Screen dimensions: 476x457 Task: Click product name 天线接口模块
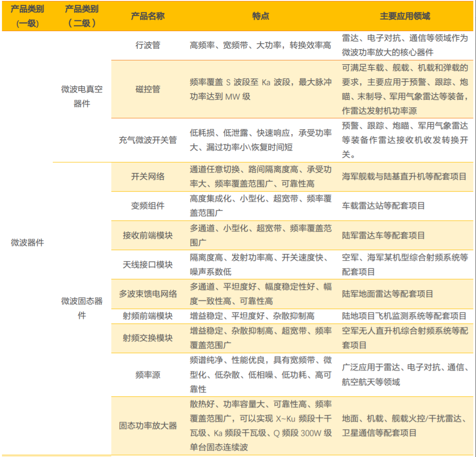click(x=148, y=264)
